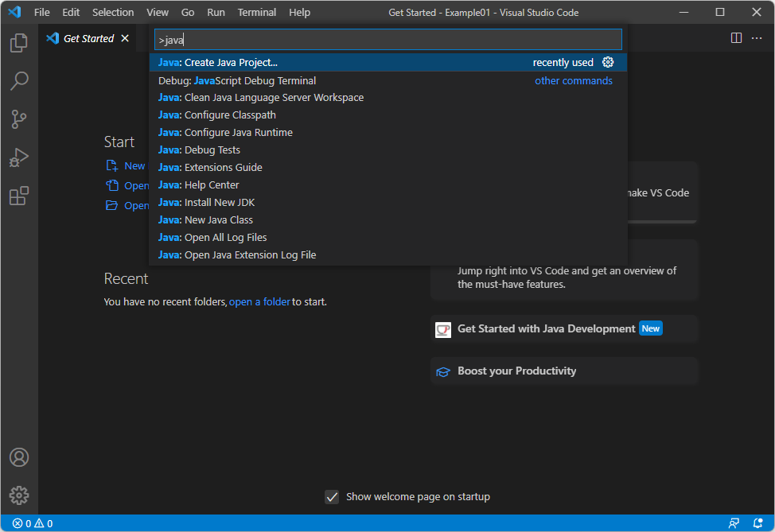Open the Terminal menu
The image size is (775, 532).
click(256, 13)
